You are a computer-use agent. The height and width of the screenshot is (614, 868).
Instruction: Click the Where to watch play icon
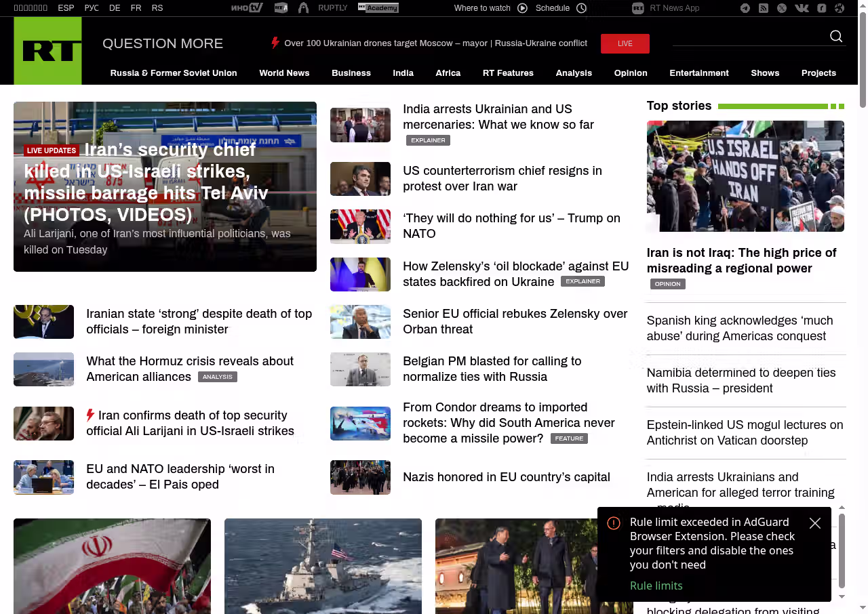(522, 8)
